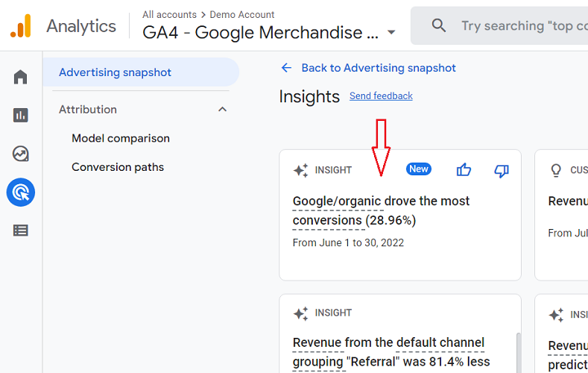Click the Analytics logo

click(x=21, y=26)
